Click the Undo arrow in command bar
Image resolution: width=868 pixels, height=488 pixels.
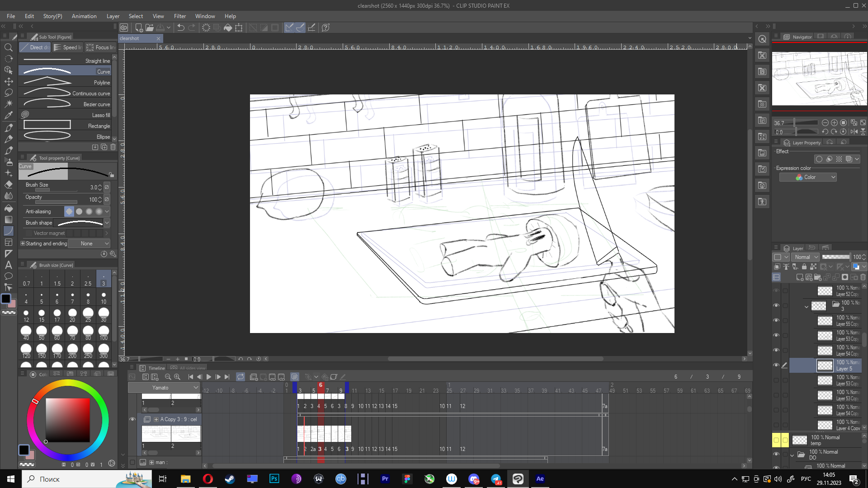(x=180, y=28)
